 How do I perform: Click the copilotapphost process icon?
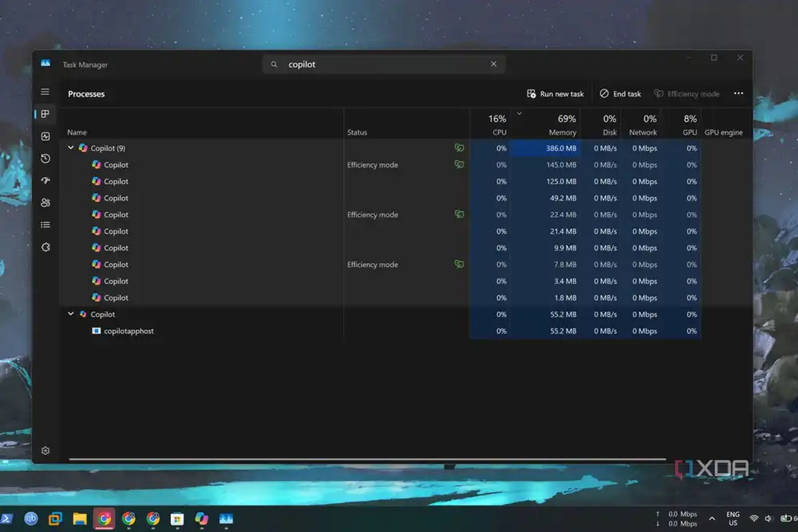[96, 331]
